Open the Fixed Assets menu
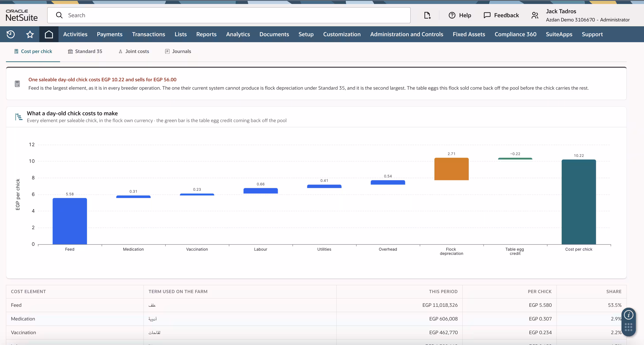 point(469,34)
